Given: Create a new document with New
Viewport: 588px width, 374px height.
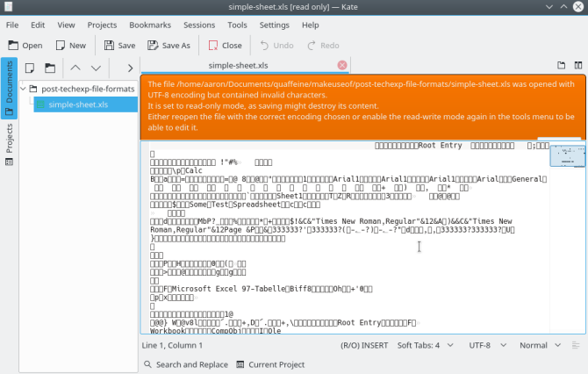Looking at the screenshot, I should point(70,46).
